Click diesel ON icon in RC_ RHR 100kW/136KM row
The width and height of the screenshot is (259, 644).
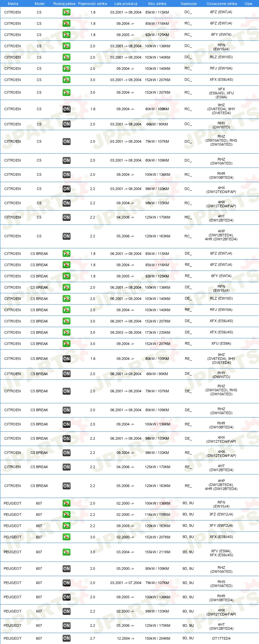click(67, 174)
